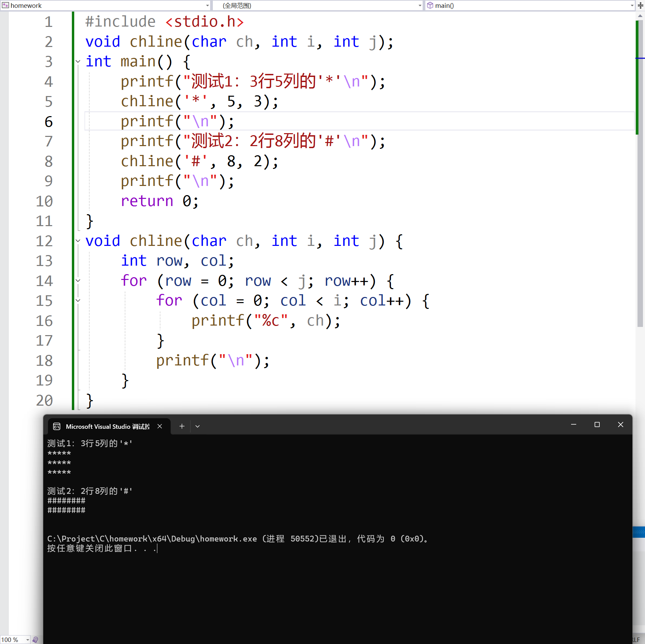
Task: Click the 'return 0;' statement
Action: click(x=160, y=201)
